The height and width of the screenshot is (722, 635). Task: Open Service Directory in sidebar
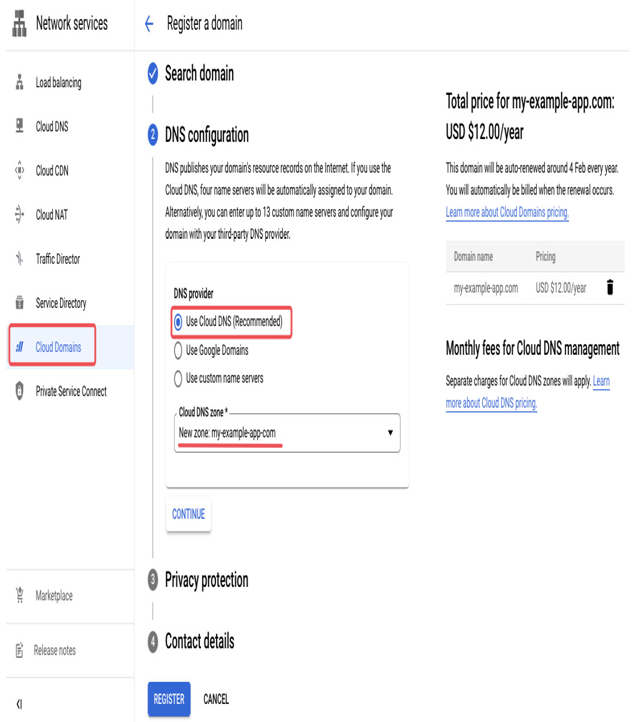point(61,303)
